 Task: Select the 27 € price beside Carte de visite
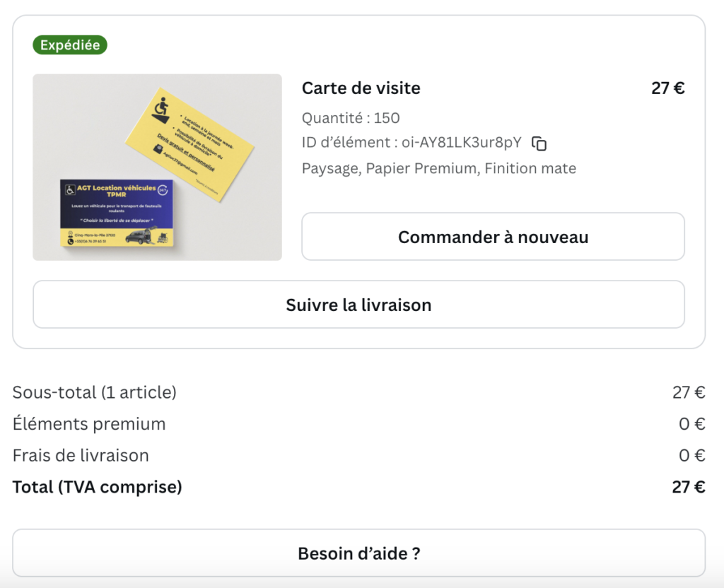tap(668, 88)
